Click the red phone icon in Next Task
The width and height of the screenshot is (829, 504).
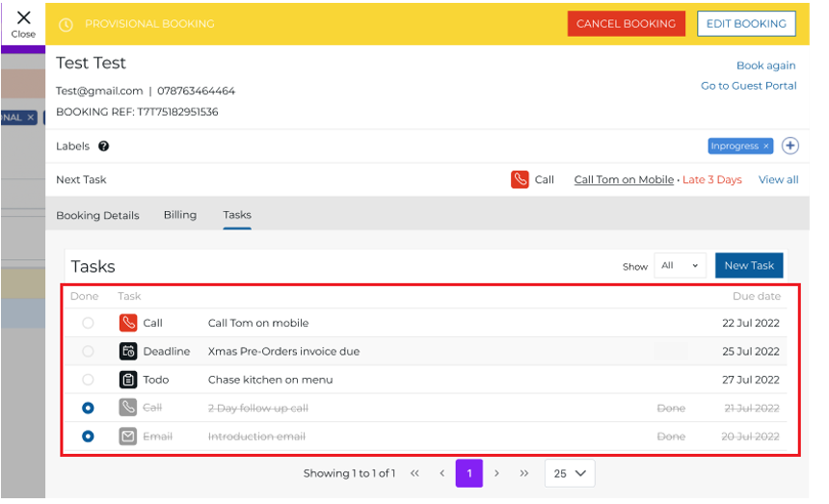tap(520, 179)
